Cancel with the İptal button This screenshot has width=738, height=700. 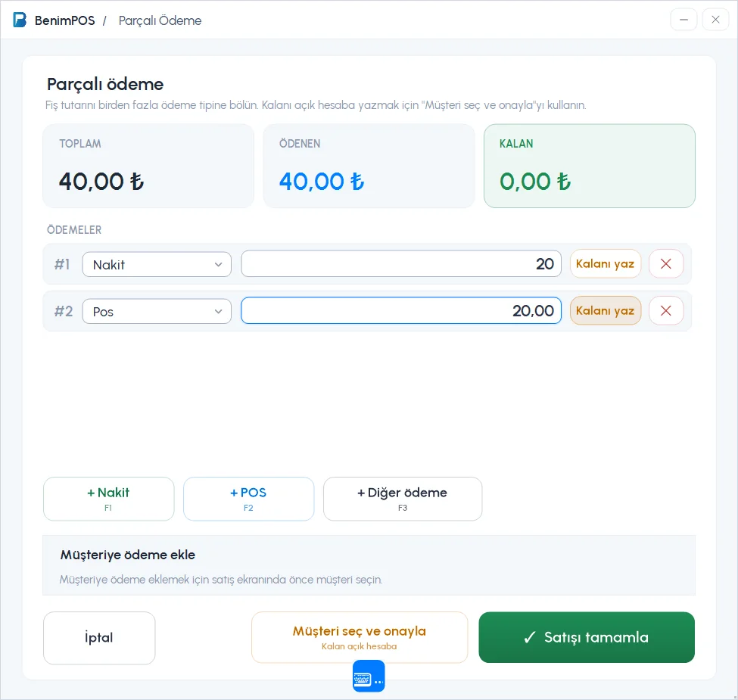[x=99, y=638]
